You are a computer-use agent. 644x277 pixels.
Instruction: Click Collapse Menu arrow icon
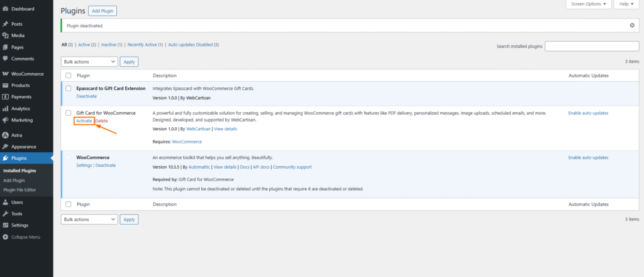tap(5, 237)
